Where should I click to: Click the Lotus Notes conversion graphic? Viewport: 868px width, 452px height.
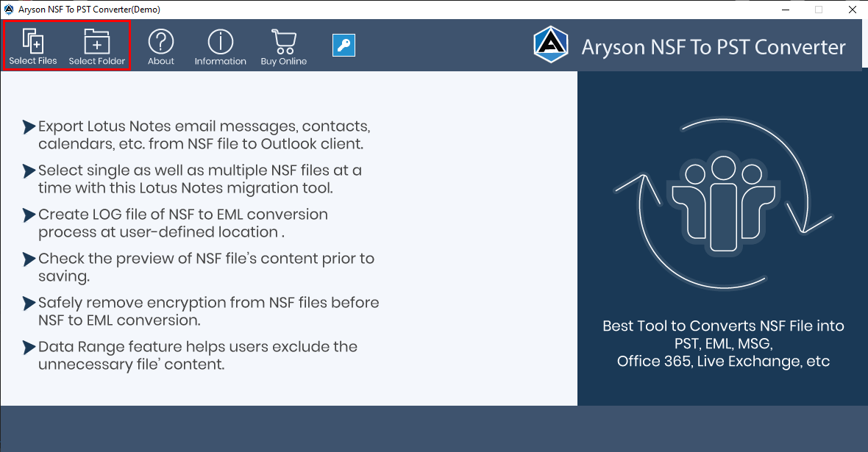pyautogui.click(x=723, y=203)
